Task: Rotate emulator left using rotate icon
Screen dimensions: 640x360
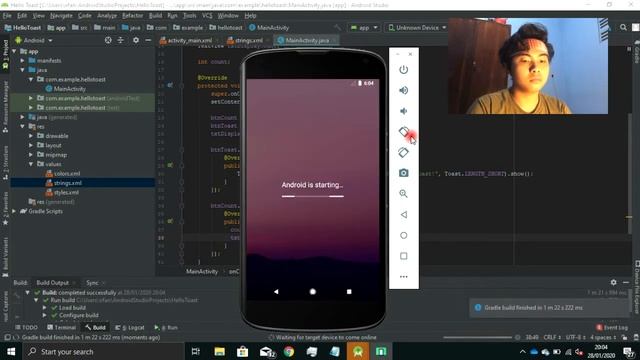Action: [403, 132]
